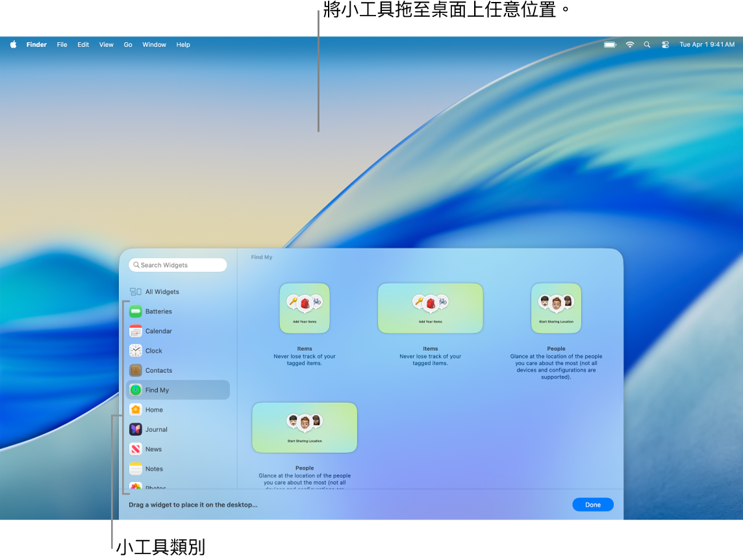Select the News label

[x=153, y=449]
